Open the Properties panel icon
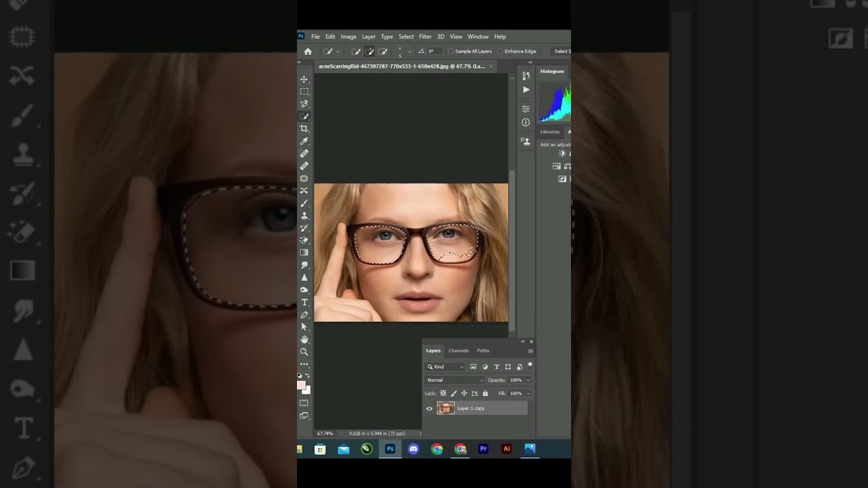 (x=526, y=108)
